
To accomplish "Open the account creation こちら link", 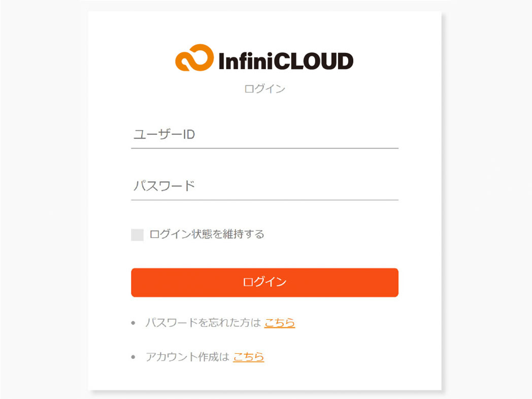I will [248, 356].
